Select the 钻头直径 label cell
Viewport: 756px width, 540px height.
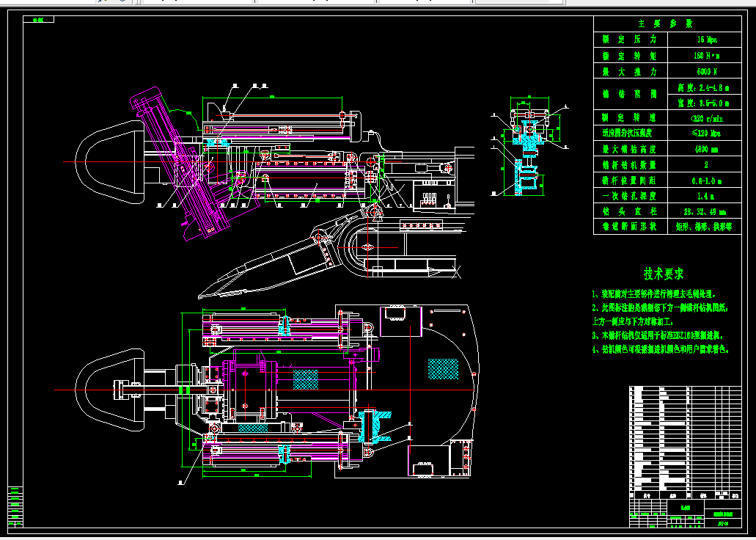tap(630, 211)
